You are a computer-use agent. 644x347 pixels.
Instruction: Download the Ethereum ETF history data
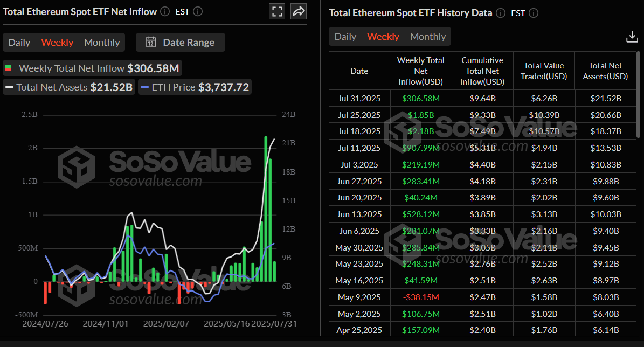(x=631, y=37)
